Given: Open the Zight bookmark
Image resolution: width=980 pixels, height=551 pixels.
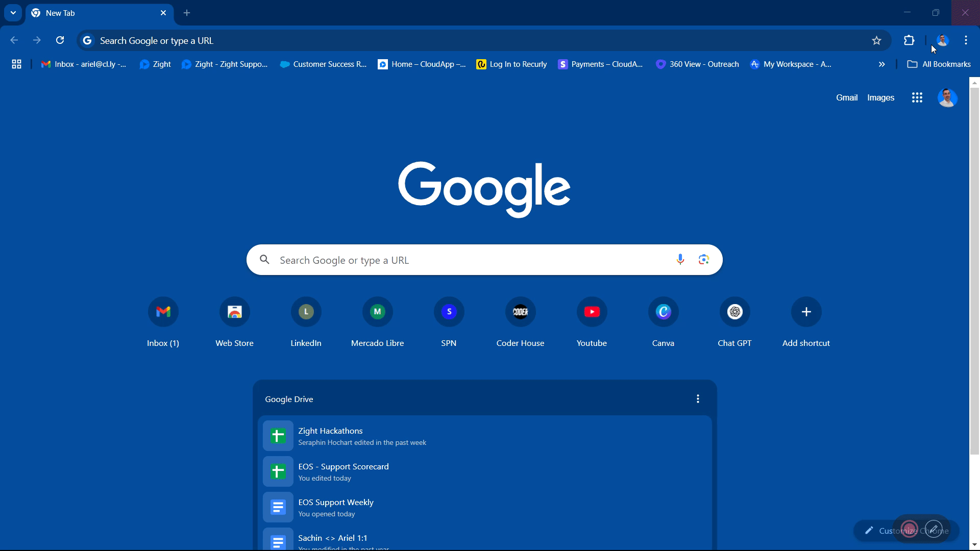Looking at the screenshot, I should [x=155, y=64].
